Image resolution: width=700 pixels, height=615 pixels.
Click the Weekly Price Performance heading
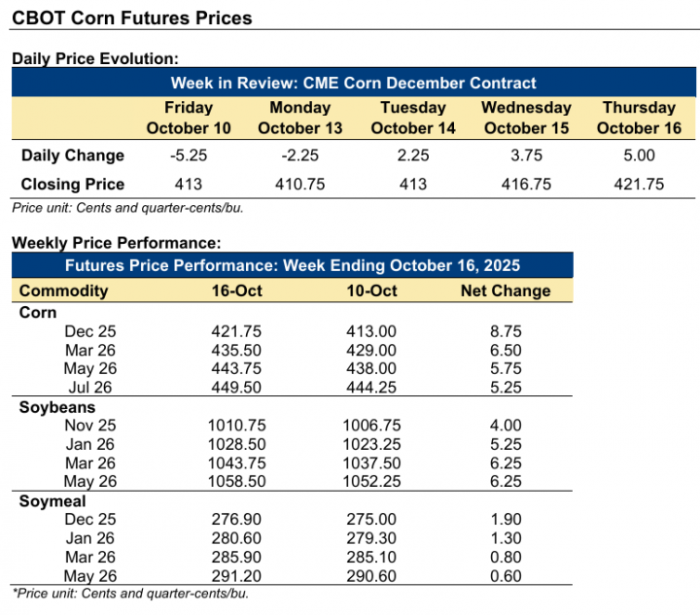[116, 242]
